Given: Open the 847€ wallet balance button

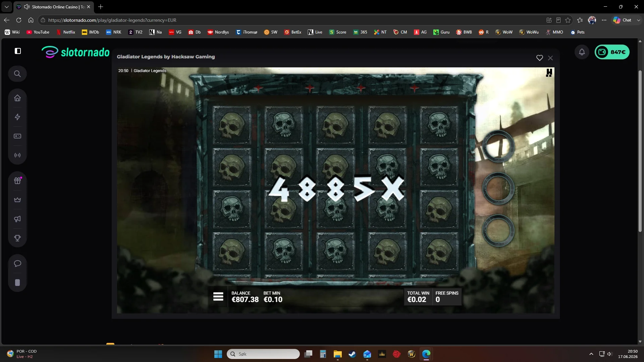Looking at the screenshot, I should point(612,52).
